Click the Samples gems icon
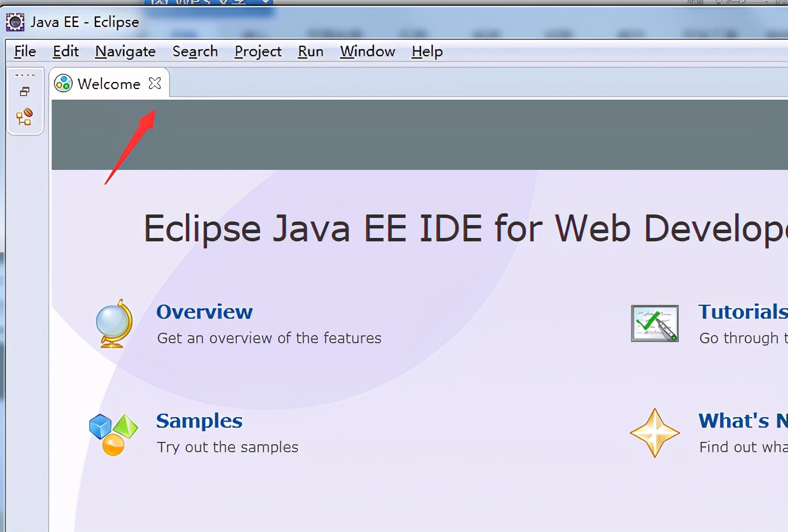 [113, 434]
